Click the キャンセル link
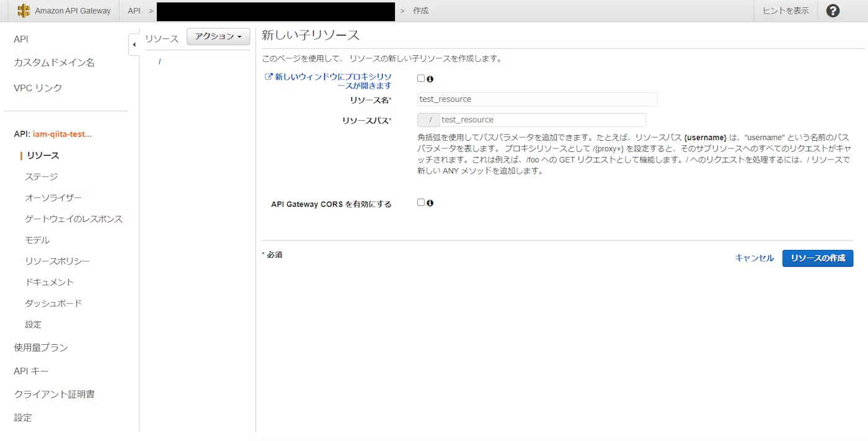The height and width of the screenshot is (441, 868). [754, 258]
